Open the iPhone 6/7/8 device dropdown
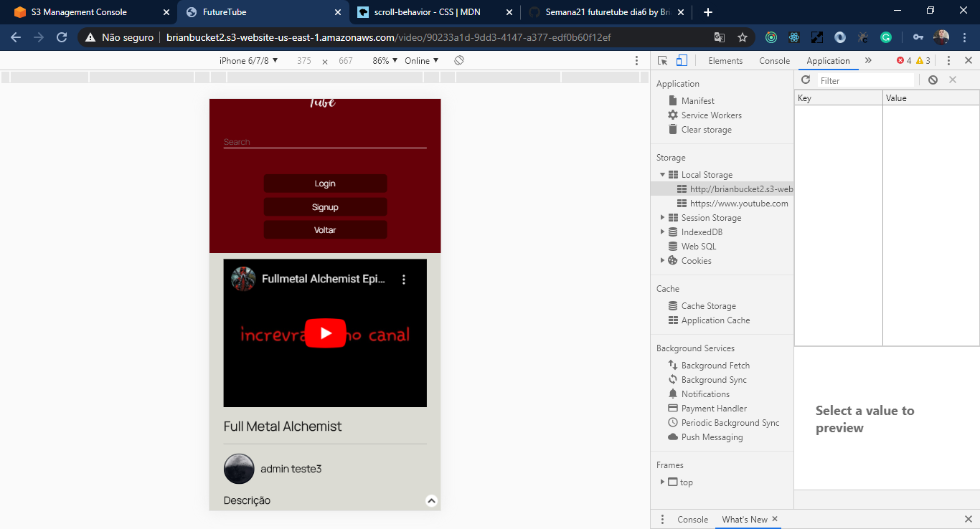Image resolution: width=980 pixels, height=529 pixels. [249, 61]
